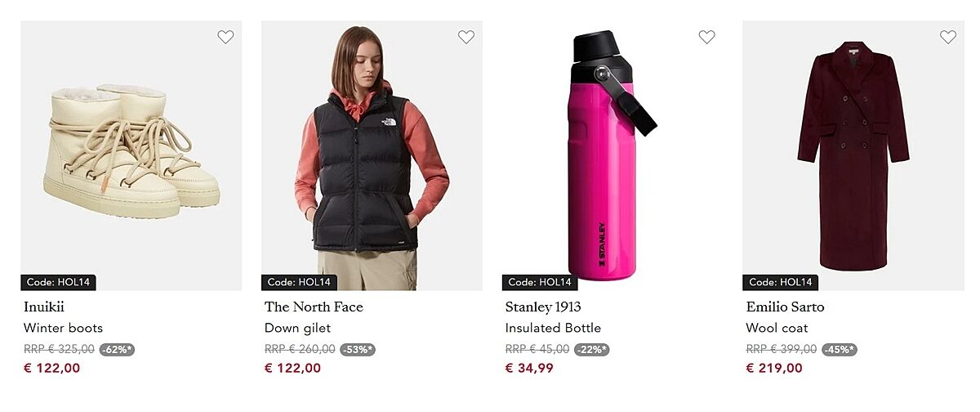Screen dimensions: 980x412
Task: Select the Winter boots product title
Action: pyautogui.click(x=64, y=328)
